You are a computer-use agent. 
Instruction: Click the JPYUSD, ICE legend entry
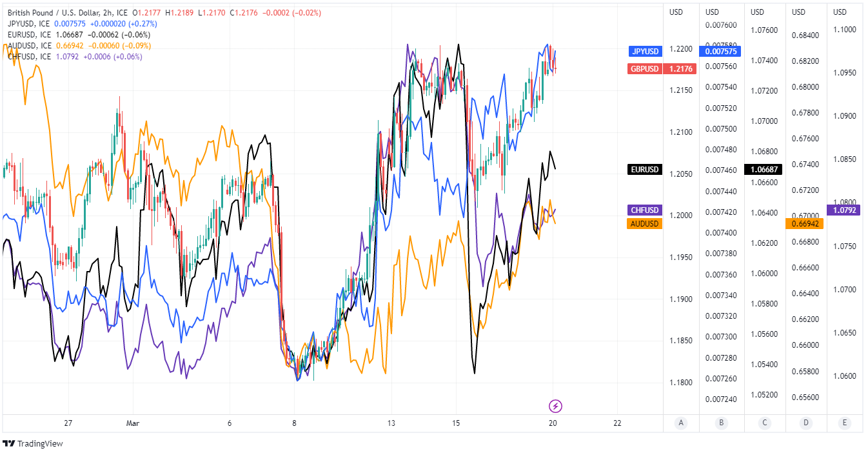pyautogui.click(x=29, y=24)
